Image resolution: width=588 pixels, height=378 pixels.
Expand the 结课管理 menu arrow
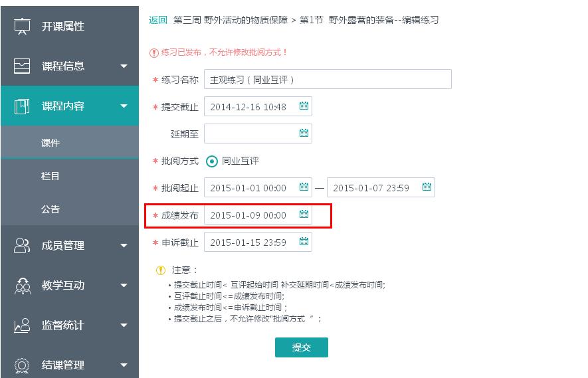point(124,365)
